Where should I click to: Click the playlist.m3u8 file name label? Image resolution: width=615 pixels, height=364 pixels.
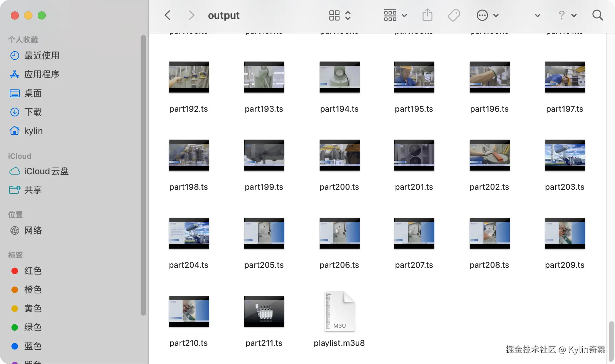coord(339,343)
